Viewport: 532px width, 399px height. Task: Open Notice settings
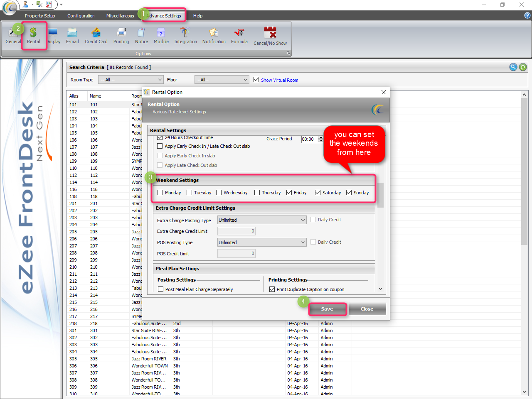coord(141,36)
